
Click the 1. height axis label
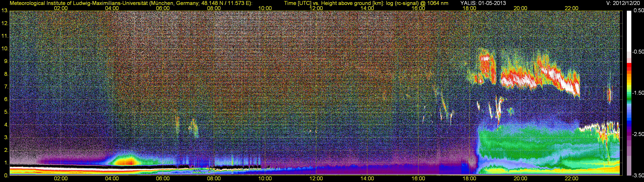coord(6,163)
